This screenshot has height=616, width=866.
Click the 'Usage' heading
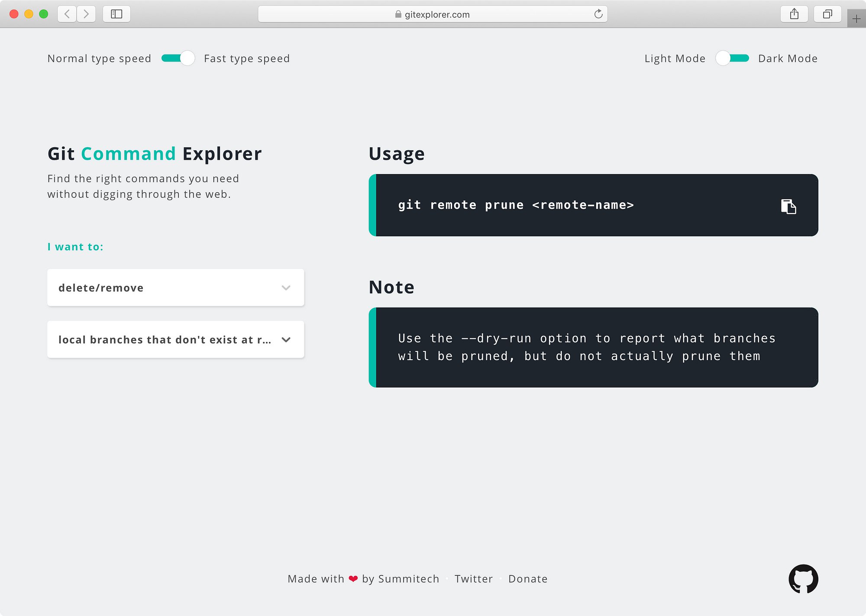pyautogui.click(x=397, y=154)
